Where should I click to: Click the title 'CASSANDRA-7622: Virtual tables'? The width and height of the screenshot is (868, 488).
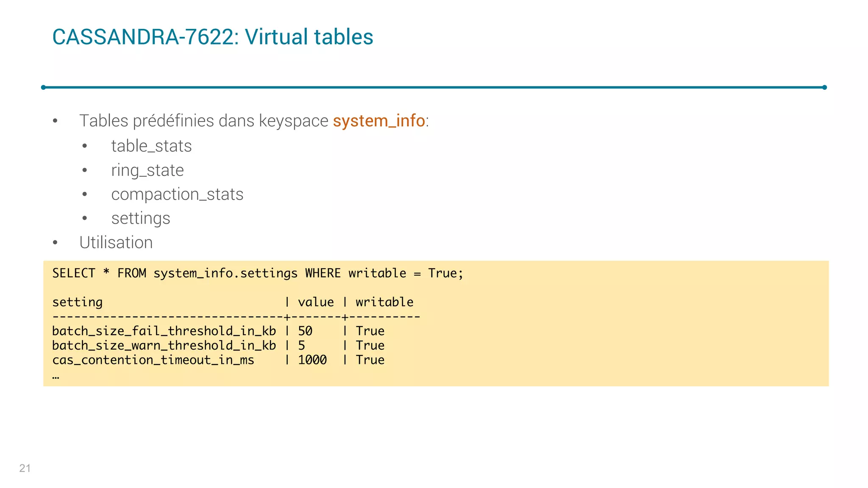coord(213,37)
